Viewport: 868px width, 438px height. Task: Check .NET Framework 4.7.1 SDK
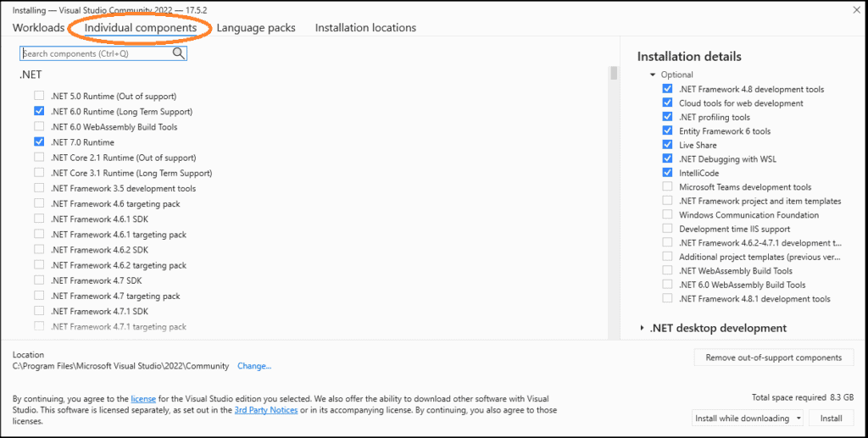coord(39,311)
